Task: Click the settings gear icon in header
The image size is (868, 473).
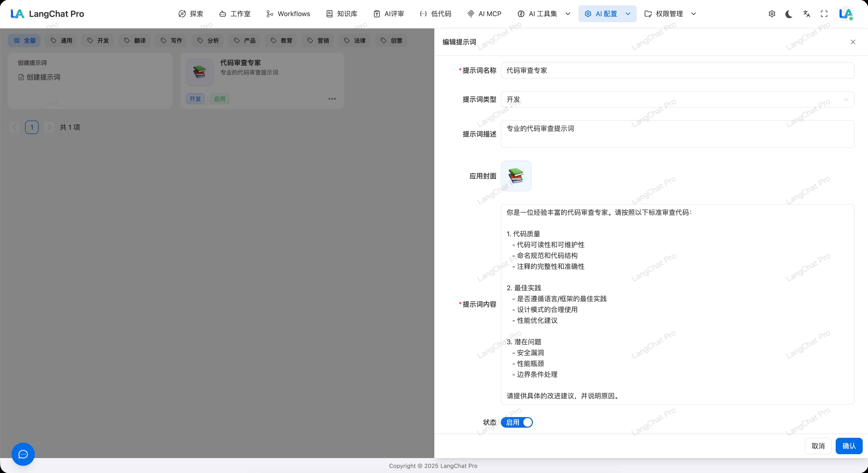Action: coord(772,14)
